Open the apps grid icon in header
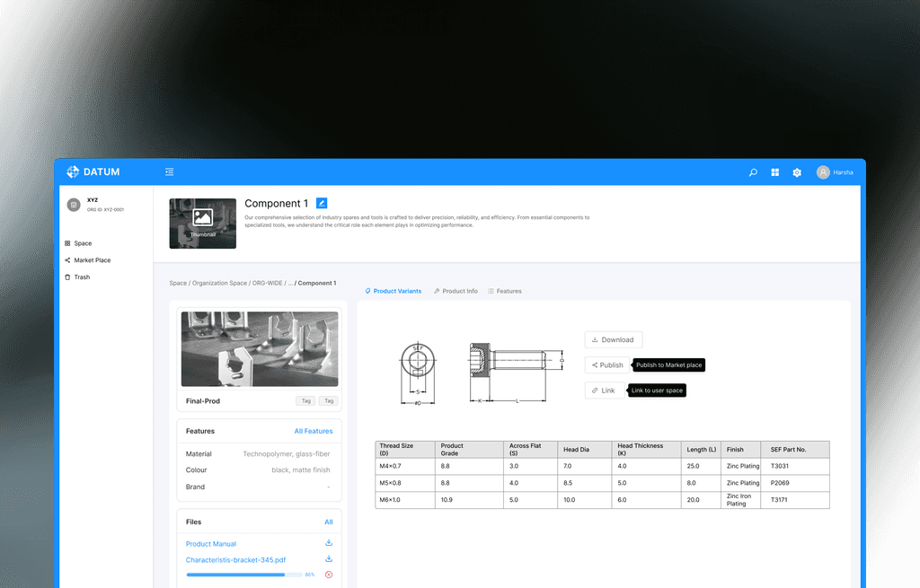The image size is (920, 588). coord(774,171)
